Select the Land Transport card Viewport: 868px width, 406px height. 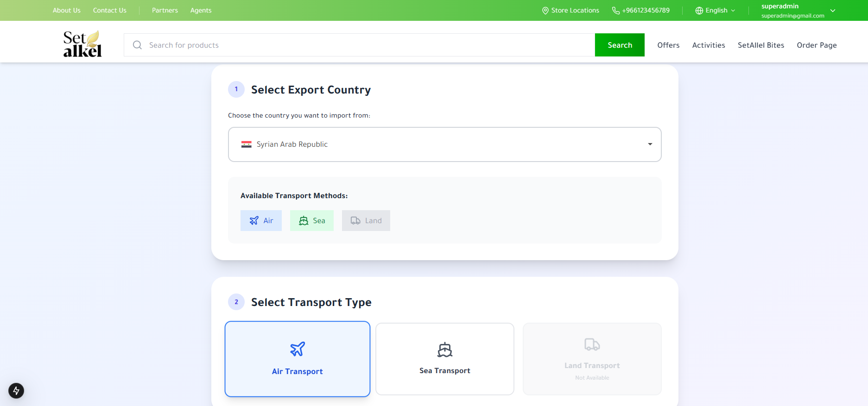592,359
